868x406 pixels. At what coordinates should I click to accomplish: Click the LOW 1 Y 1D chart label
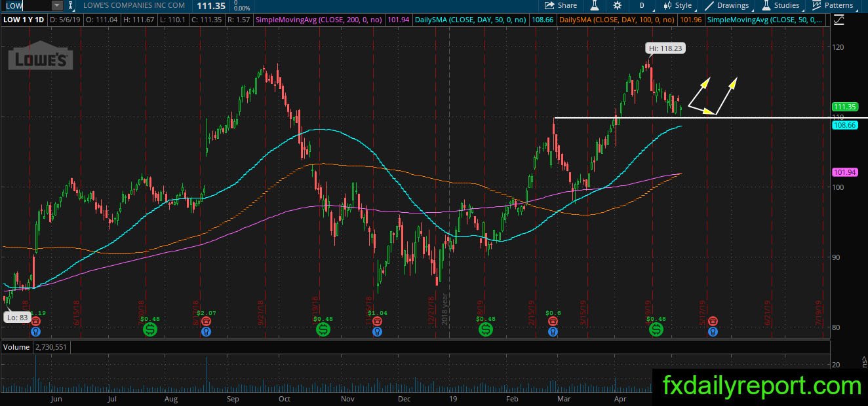coord(24,20)
